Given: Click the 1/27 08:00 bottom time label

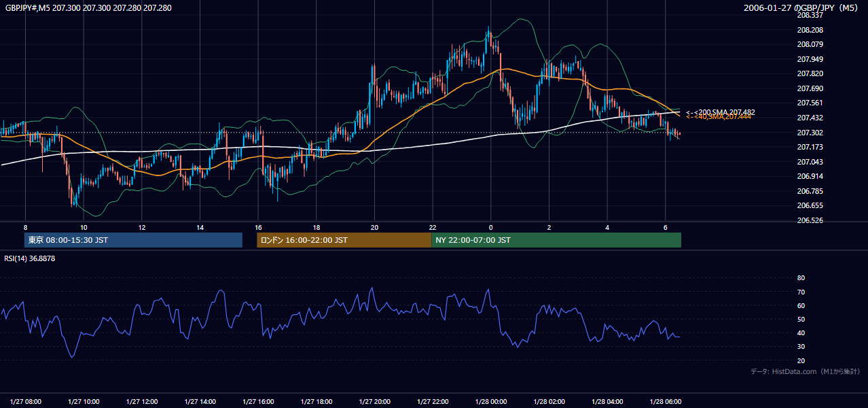Looking at the screenshot, I should [26, 402].
